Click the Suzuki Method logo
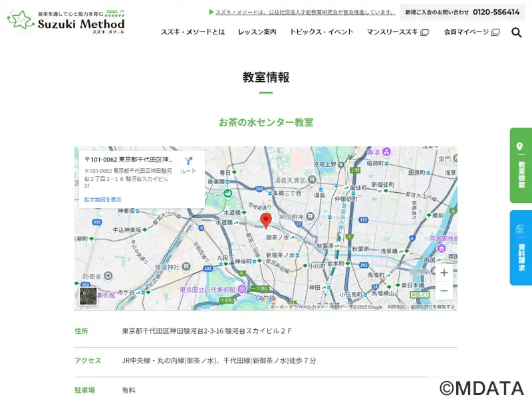The height and width of the screenshot is (399, 532). (x=66, y=22)
